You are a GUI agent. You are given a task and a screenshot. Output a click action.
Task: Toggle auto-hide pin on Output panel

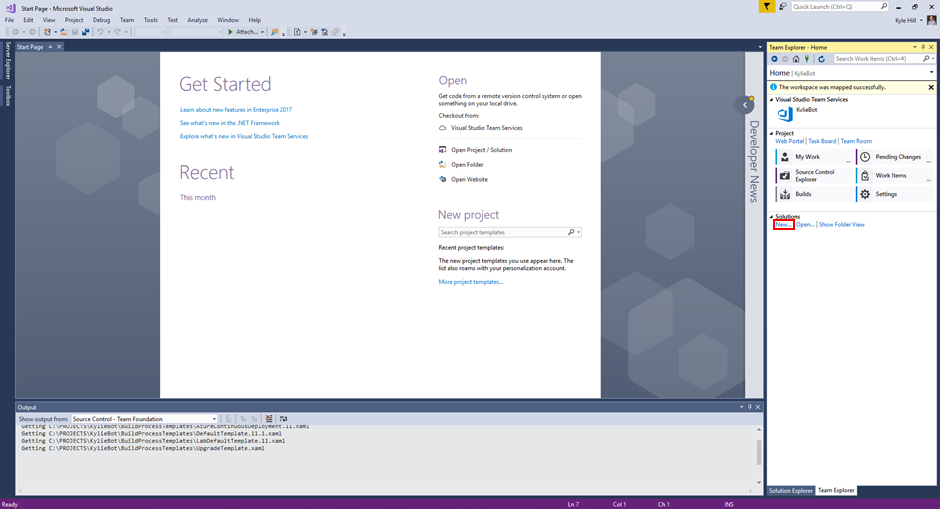coord(749,407)
